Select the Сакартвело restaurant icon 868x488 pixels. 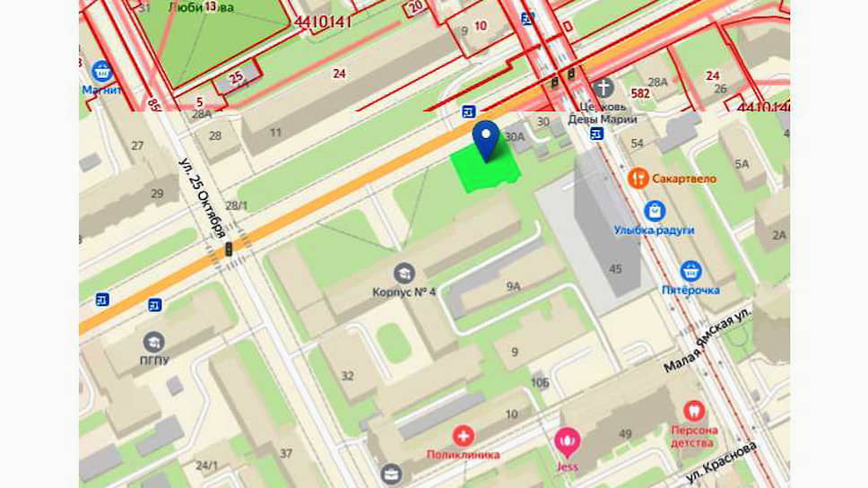638,179
